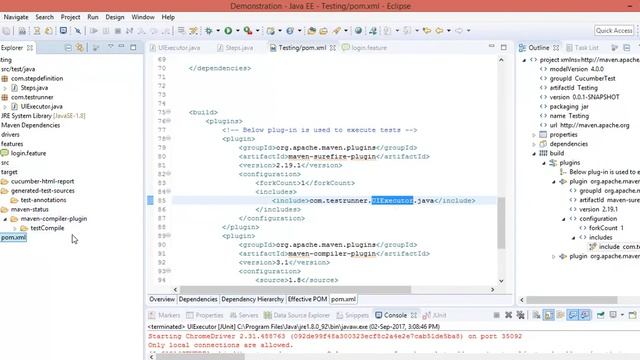Viewport: 640px width, 360px height.
Task: Switch to the UIExecutor.java editor tab
Action: [175, 48]
